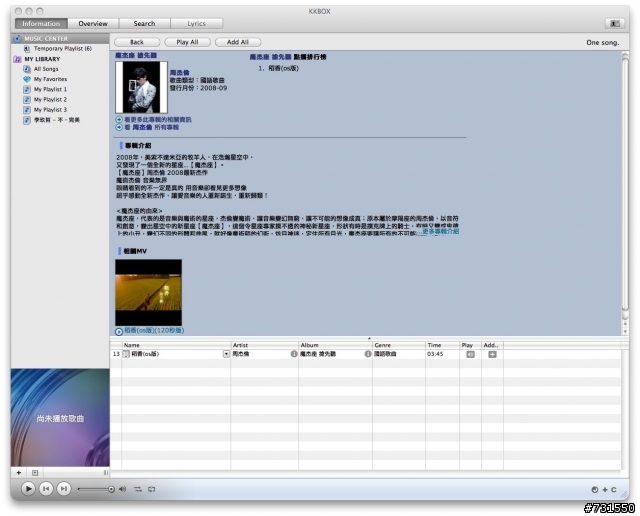Start playback with the Play button
640x516 pixels.
click(x=28, y=489)
